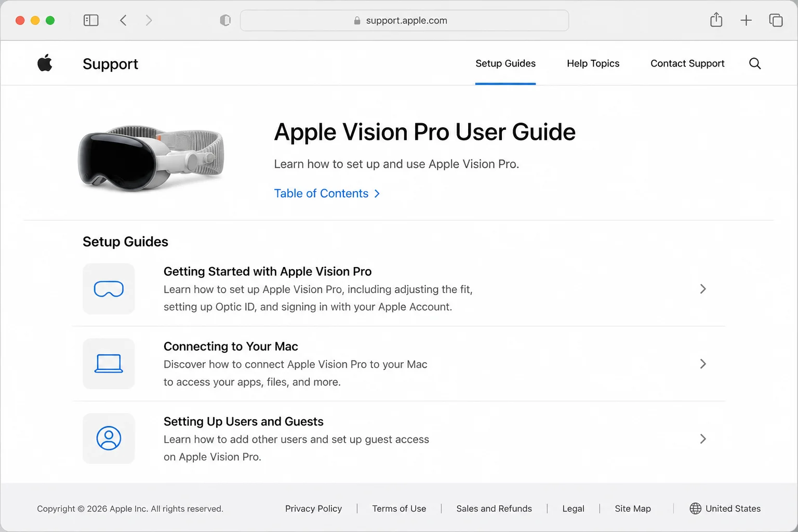
Task: Open the Table of Contents link
Action: click(x=327, y=193)
